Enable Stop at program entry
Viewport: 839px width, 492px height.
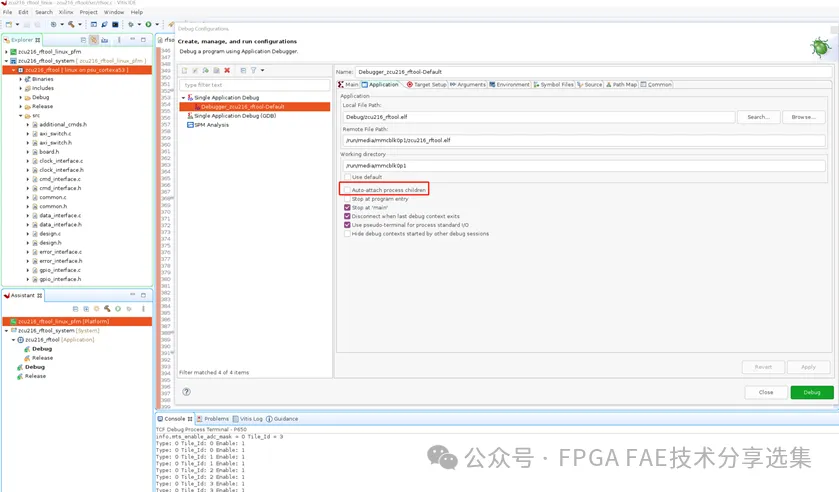coord(347,199)
